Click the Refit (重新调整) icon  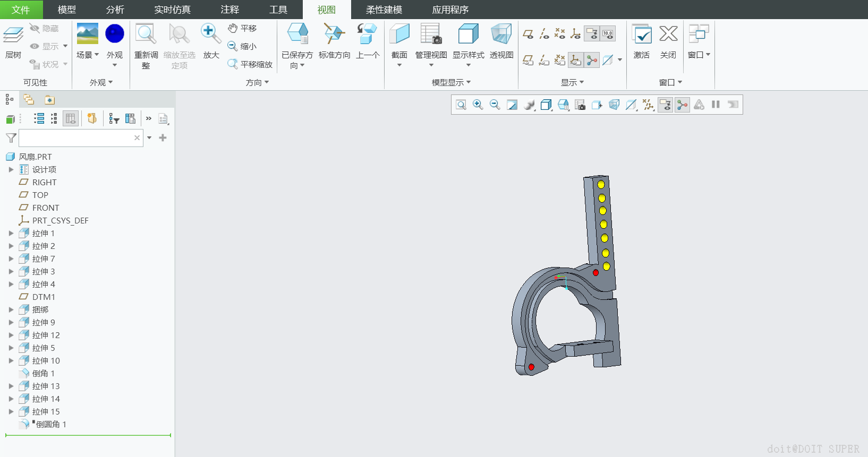146,35
